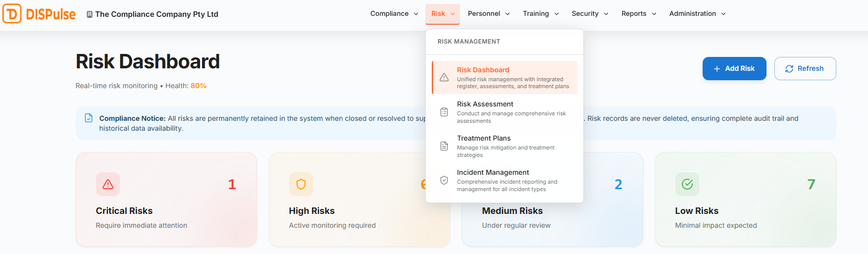
Task: Click the Risk Assessment clipboard icon
Action: pos(444,112)
